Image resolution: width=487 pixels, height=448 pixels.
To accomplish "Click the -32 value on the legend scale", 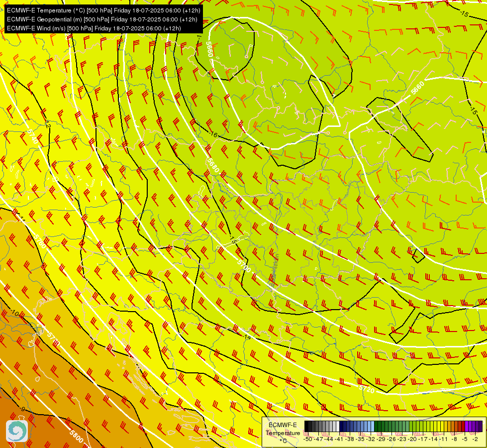I will [371, 439].
